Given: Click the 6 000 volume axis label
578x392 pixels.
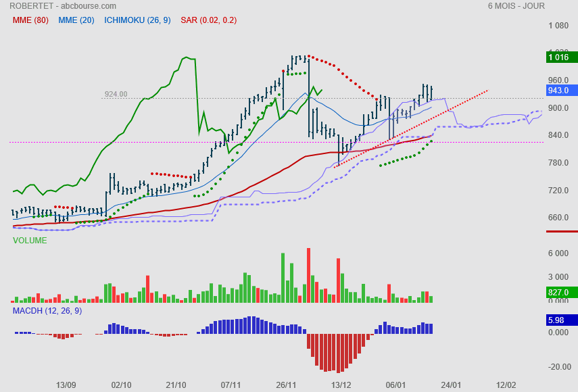Looking at the screenshot, I should point(558,253).
